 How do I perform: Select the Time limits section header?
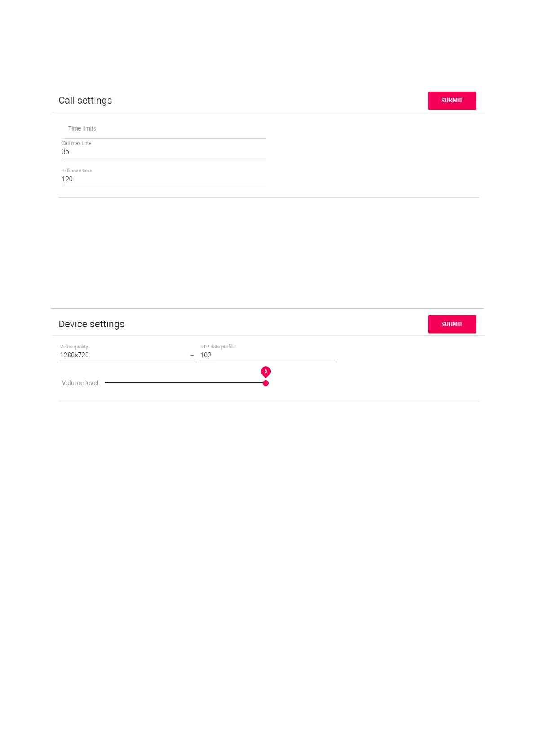[x=82, y=129]
